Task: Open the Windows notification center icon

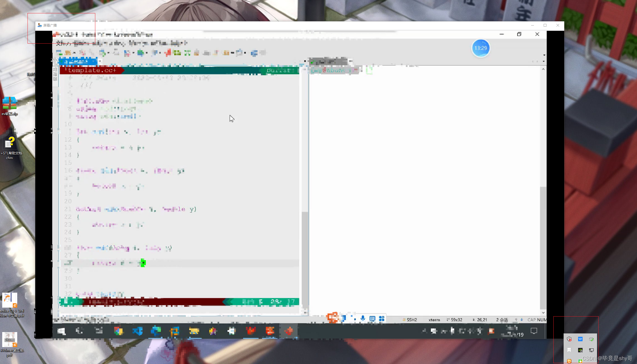Action: click(534, 331)
